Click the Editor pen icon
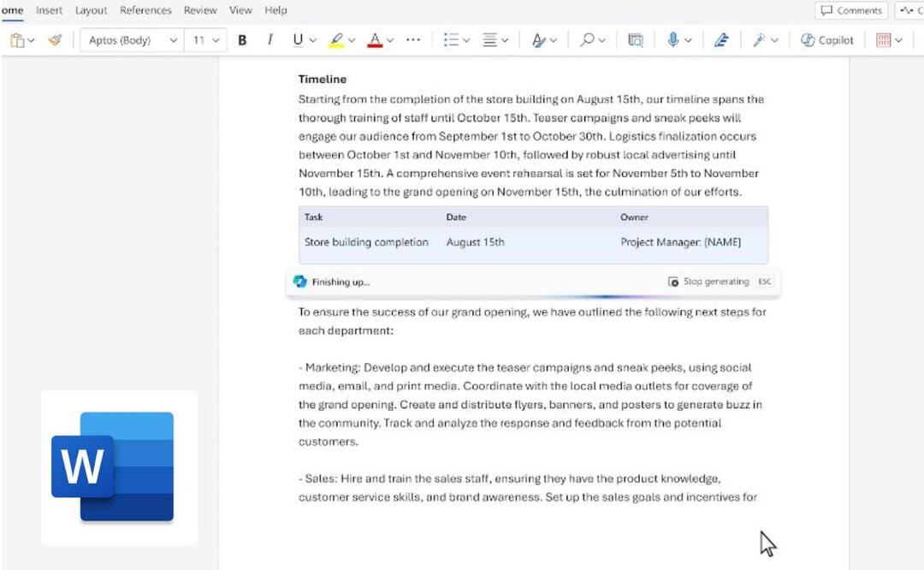The image size is (924, 570). pos(720,40)
